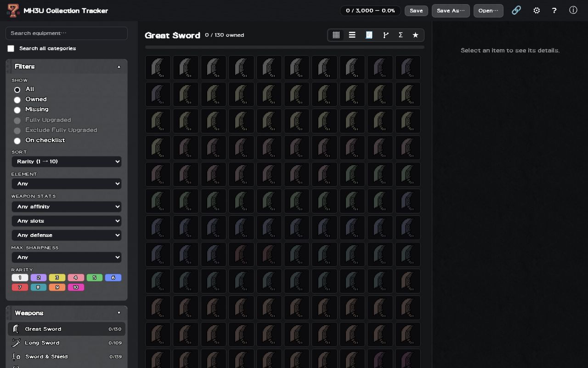Toggle the rarity 10 color swatch
Viewport: 588px width, 368px height.
76,287
